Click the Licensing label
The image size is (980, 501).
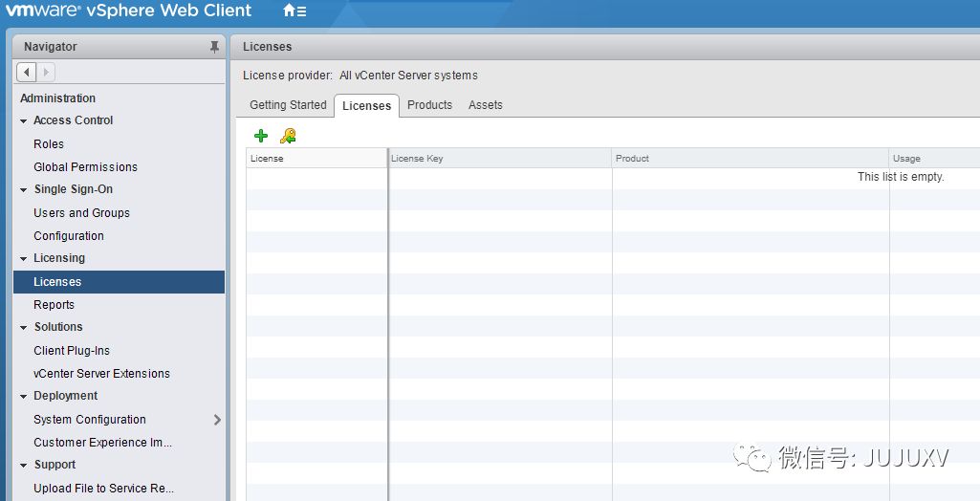click(x=59, y=258)
